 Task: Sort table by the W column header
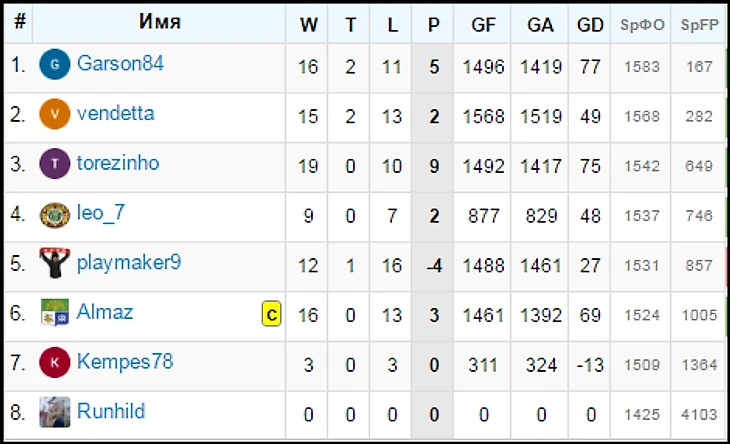pyautogui.click(x=308, y=25)
